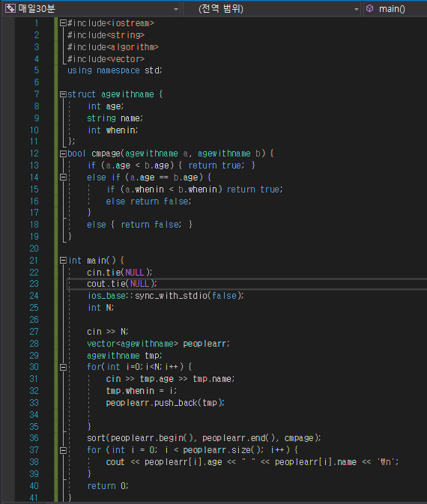Click 'return 0;' on line 40

pyautogui.click(x=107, y=486)
